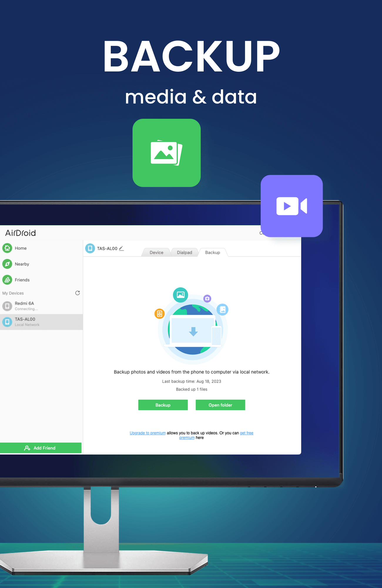Viewport: 382px width, 588px height.
Task: Open the Home sidebar icon
Action: pos(7,248)
